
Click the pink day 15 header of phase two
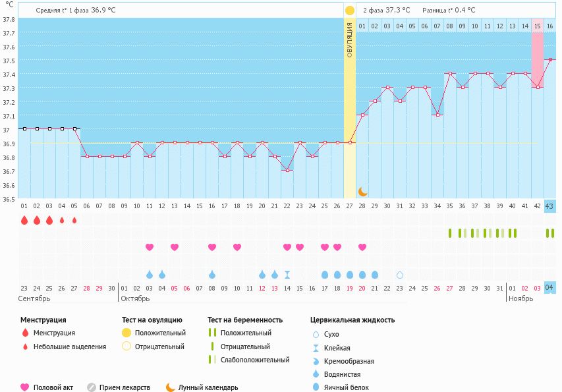[538, 26]
